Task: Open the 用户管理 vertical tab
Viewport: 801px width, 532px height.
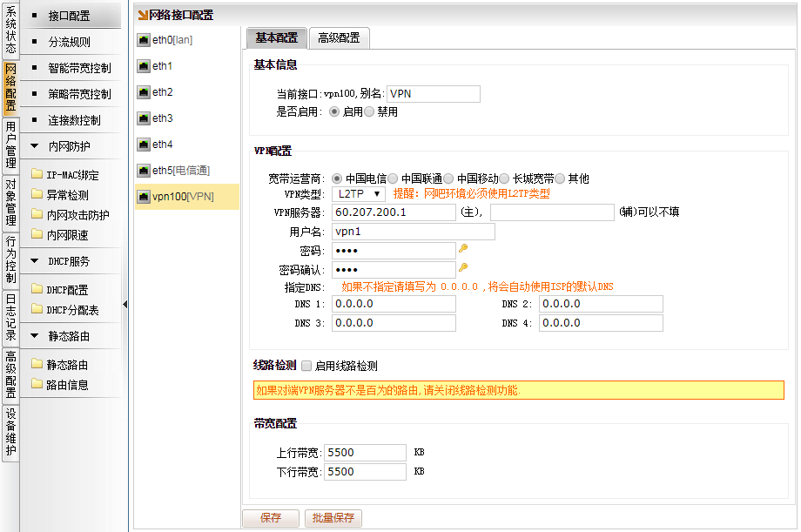Action: tap(10, 145)
